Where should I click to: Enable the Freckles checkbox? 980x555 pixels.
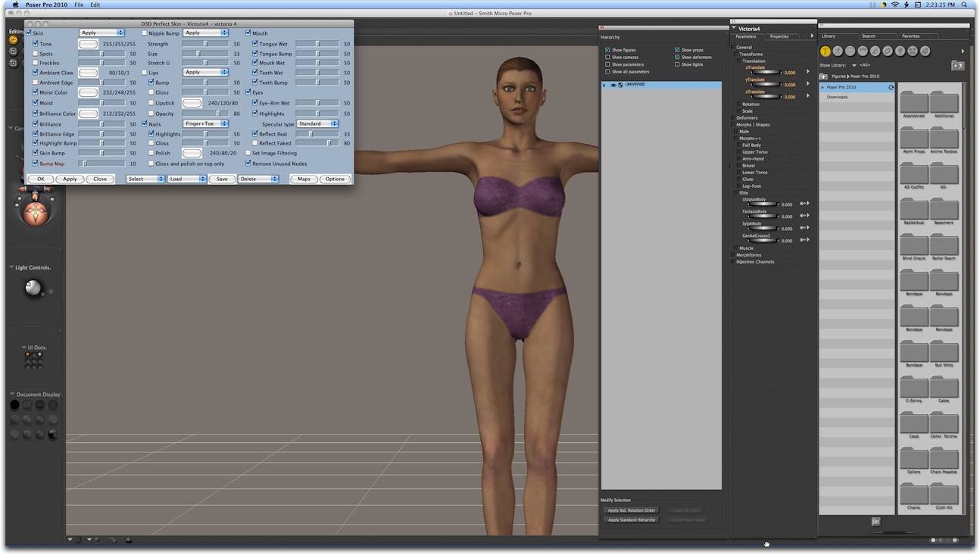pyautogui.click(x=36, y=63)
